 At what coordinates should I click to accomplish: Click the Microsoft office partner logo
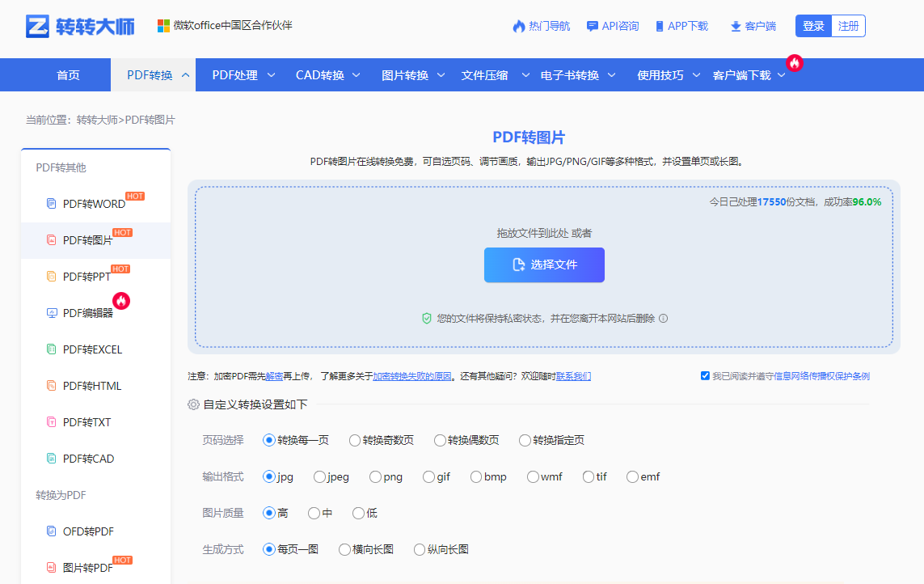coord(163,25)
